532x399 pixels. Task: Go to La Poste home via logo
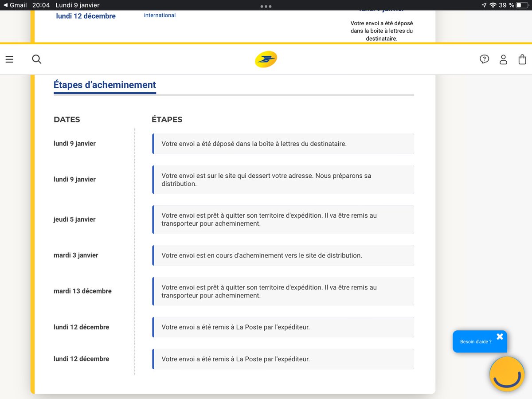266,59
